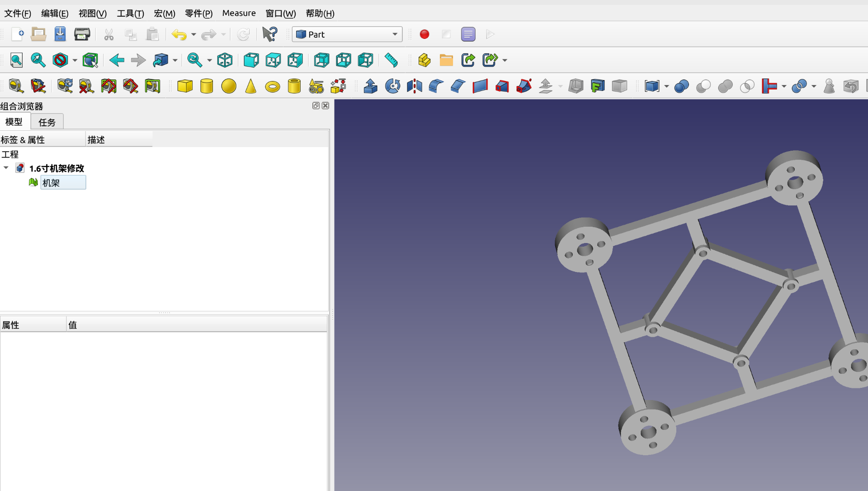Select the go-back left arrow icon
This screenshot has height=491, width=868.
(117, 60)
